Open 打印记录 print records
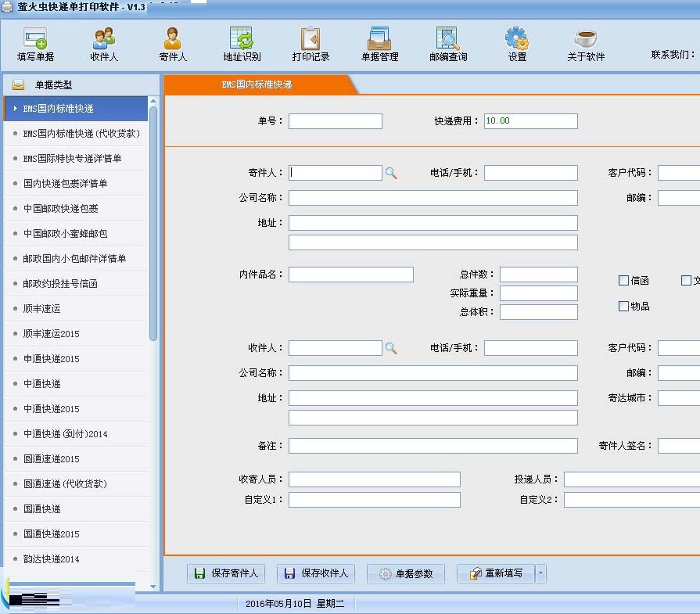 pos(311,45)
